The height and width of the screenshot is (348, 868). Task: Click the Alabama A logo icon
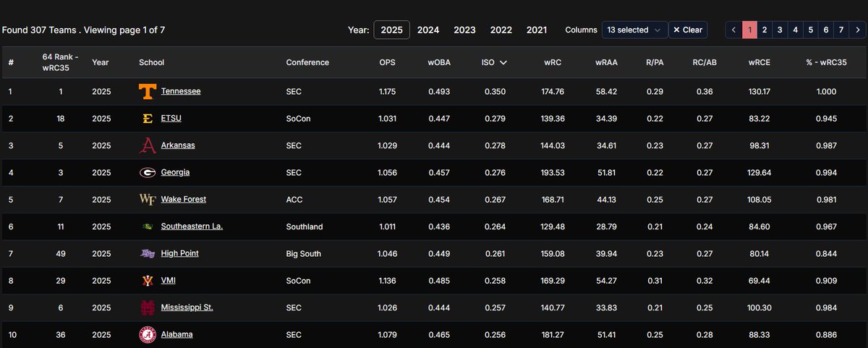(x=148, y=335)
